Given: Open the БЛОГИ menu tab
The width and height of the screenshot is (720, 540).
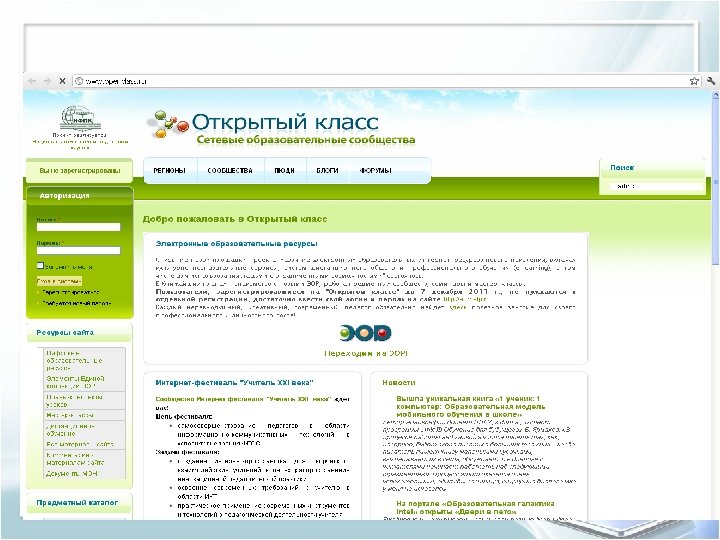Looking at the screenshot, I should [x=327, y=170].
